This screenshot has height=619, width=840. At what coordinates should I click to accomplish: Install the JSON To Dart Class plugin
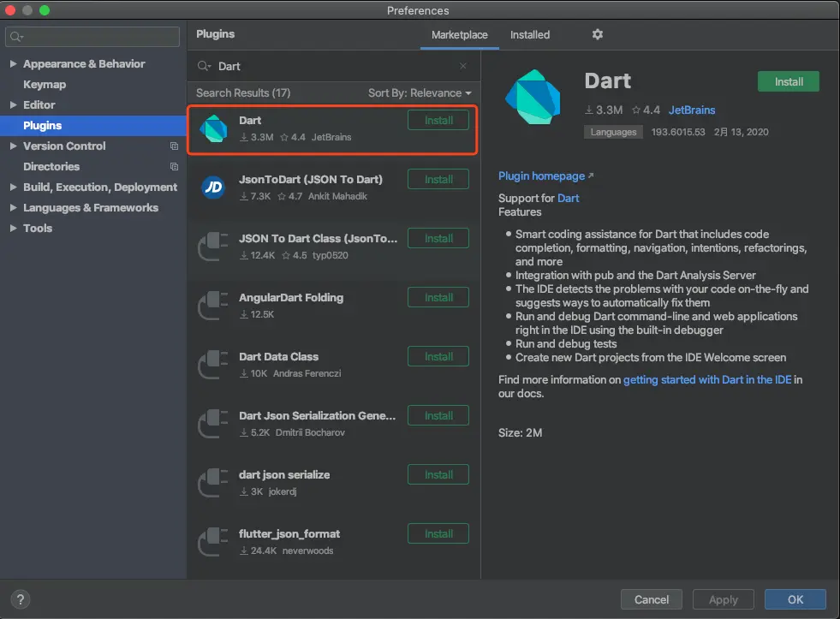click(x=438, y=238)
